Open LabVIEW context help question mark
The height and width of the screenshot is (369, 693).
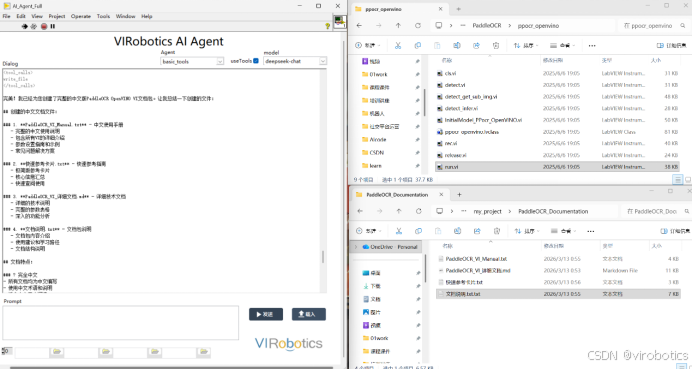[327, 26]
